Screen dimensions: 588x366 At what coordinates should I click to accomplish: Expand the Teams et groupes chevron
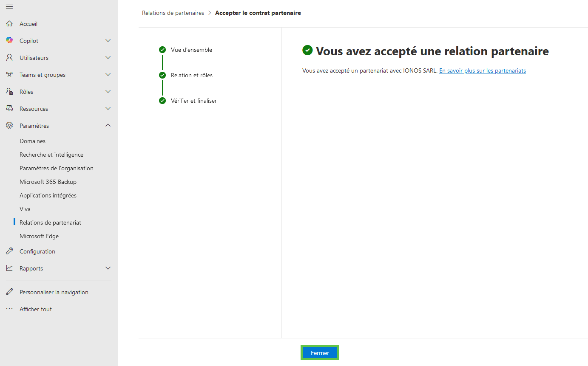point(108,75)
